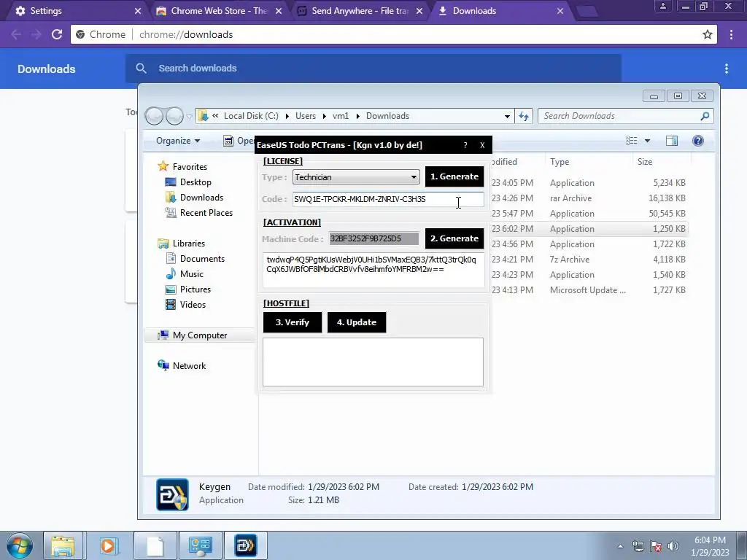Click the Local Disk (C:) breadcrumb
The image size is (747, 560).
(251, 116)
